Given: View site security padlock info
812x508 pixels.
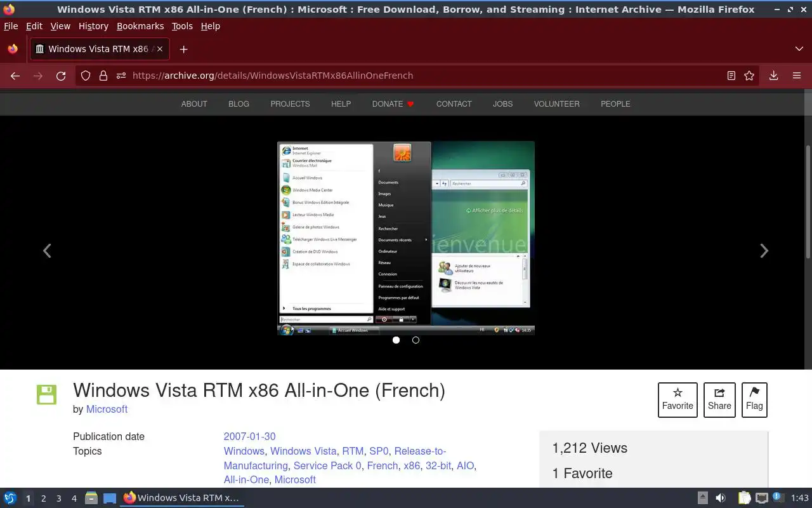Looking at the screenshot, I should click(x=103, y=76).
